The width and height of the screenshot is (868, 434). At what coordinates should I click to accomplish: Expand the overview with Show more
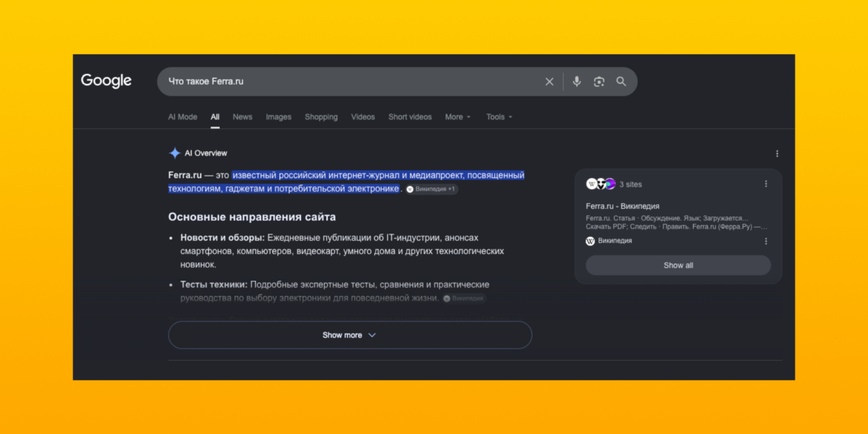[x=350, y=335]
